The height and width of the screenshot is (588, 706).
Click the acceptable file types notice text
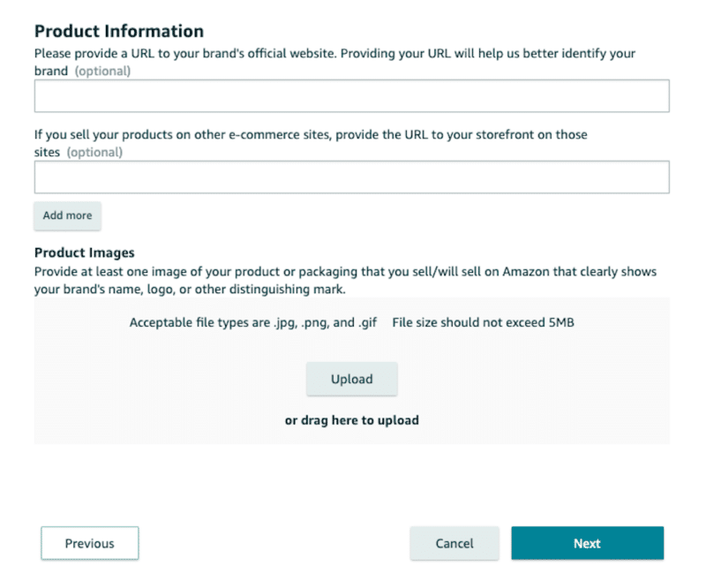pos(252,322)
